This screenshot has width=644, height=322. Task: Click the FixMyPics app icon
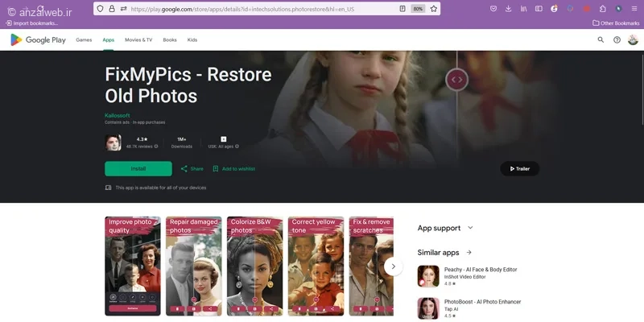[x=113, y=142]
